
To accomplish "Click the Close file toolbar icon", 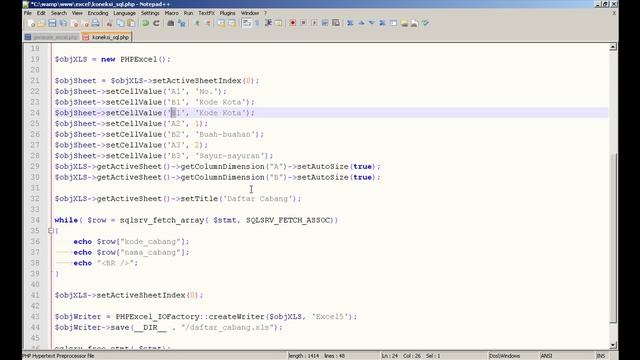I will pos(74,23).
